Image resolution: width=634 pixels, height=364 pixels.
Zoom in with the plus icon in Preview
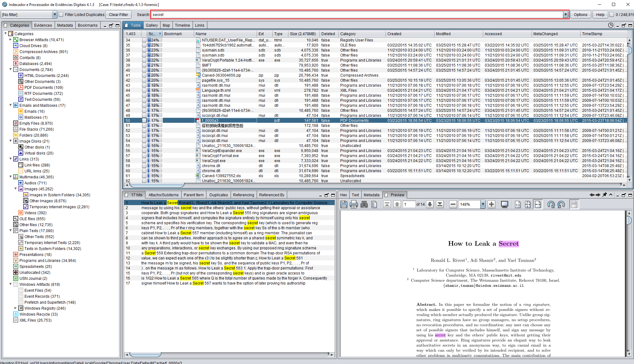coord(492,204)
